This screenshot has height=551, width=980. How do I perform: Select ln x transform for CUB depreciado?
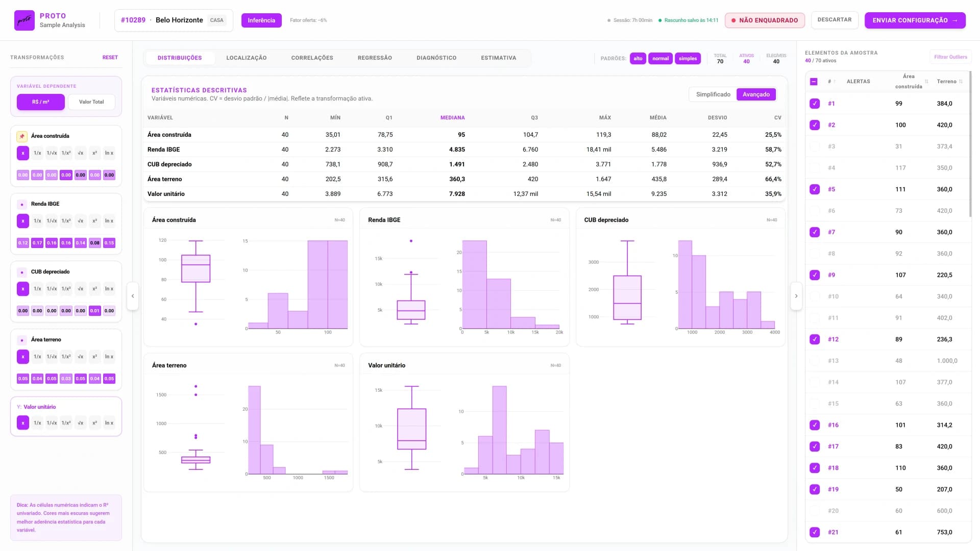tap(109, 289)
